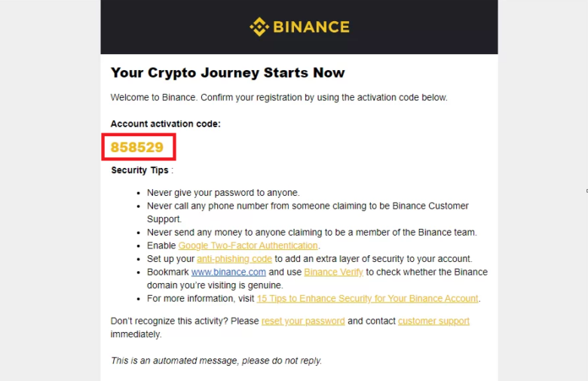The height and width of the screenshot is (381, 588).
Task: Click the Binance diamond logo icon
Action: click(259, 26)
